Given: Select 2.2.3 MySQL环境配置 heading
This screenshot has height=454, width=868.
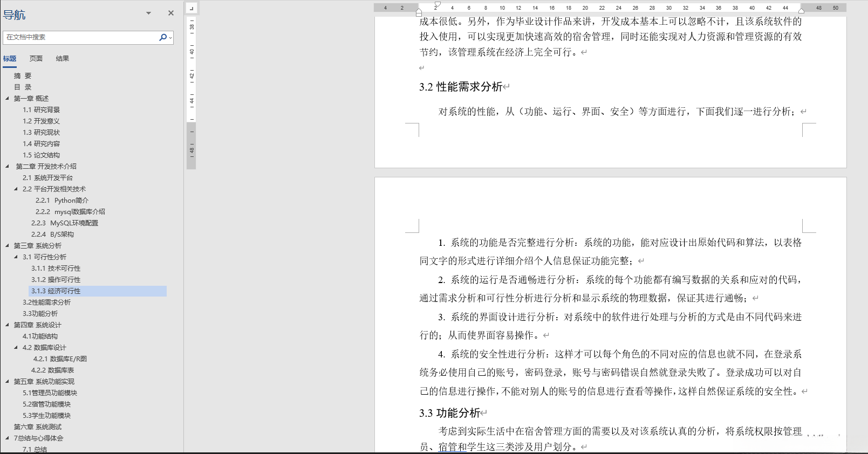Looking at the screenshot, I should coord(65,223).
